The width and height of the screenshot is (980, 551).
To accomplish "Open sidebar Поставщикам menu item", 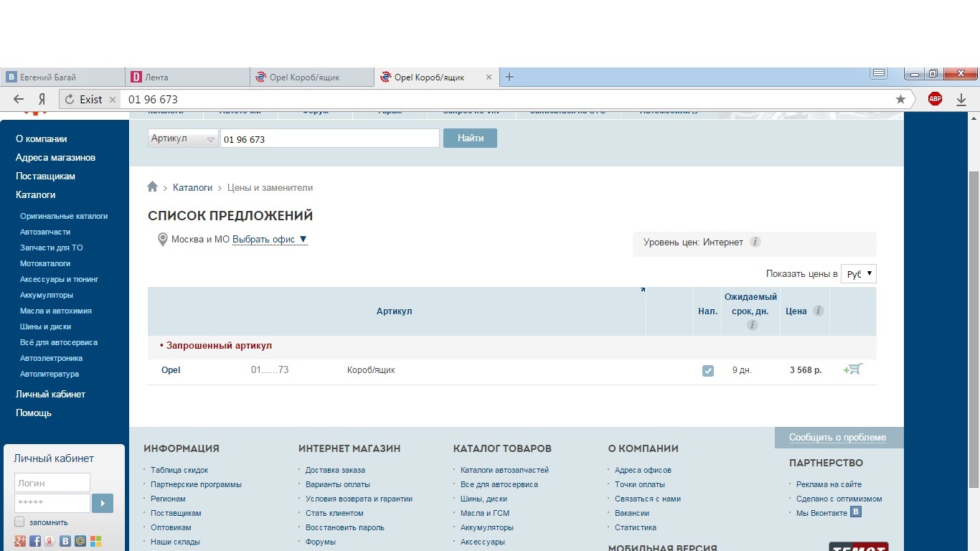I will 45,176.
